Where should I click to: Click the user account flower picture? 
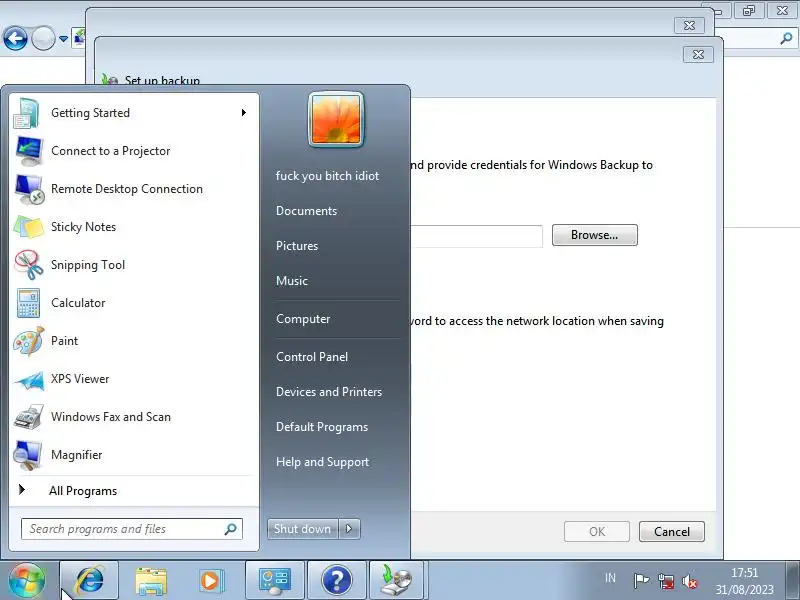[336, 119]
